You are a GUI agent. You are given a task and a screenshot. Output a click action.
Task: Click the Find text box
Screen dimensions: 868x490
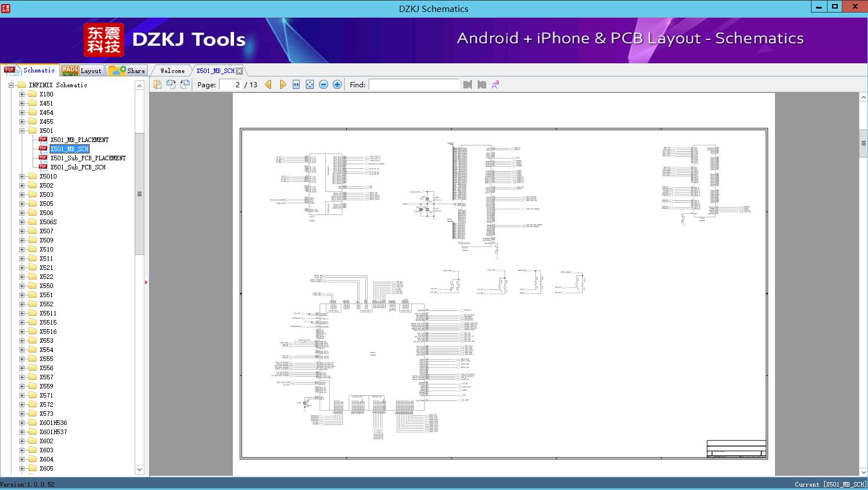(x=414, y=84)
